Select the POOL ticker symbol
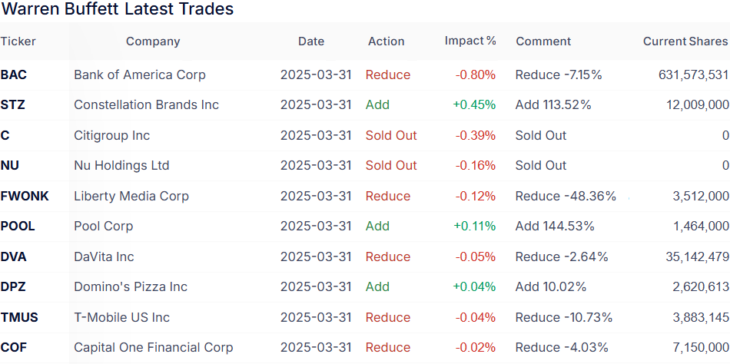Image resolution: width=730 pixels, height=364 pixels. pyautogui.click(x=18, y=226)
